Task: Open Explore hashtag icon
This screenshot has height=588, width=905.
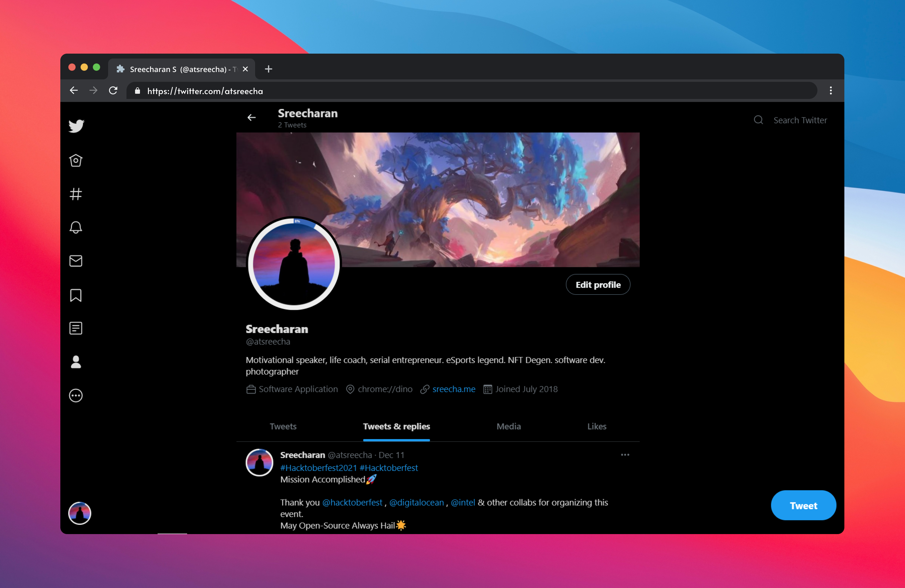Action: 76,194
